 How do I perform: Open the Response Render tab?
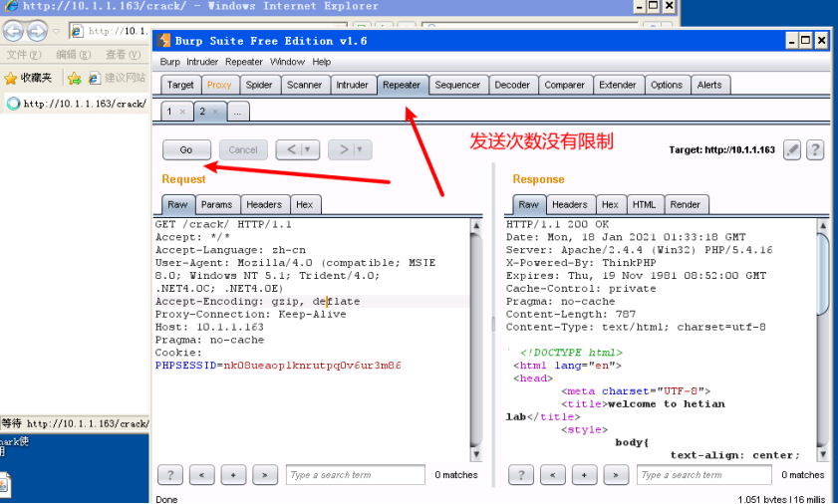[686, 205]
